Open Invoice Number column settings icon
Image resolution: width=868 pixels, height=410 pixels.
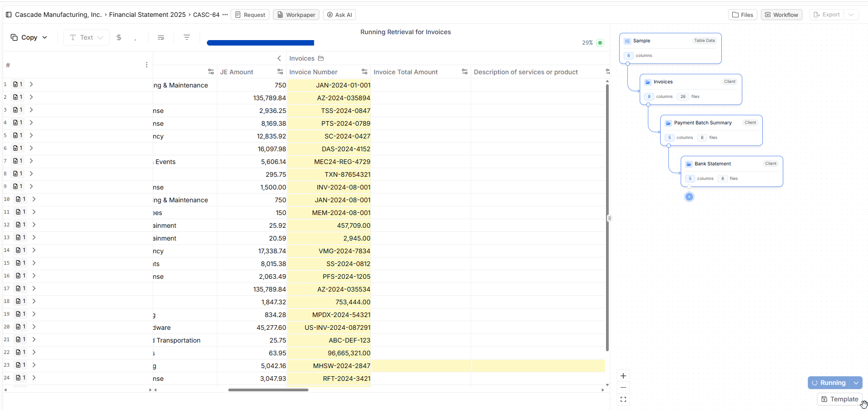(365, 72)
